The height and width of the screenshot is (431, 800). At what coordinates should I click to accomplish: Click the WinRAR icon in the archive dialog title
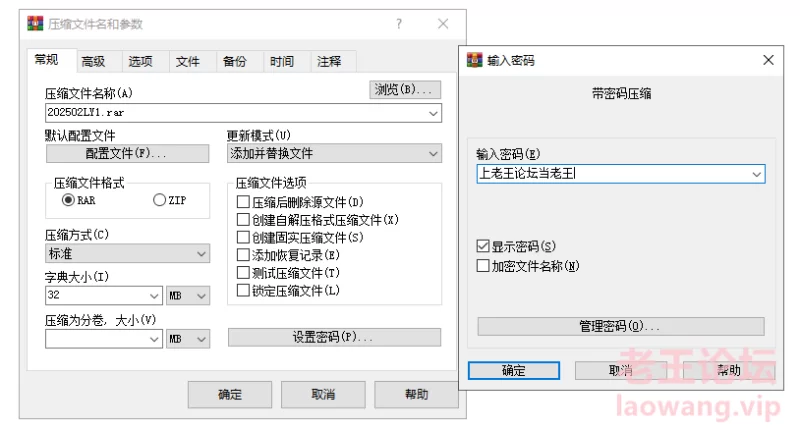[x=35, y=23]
